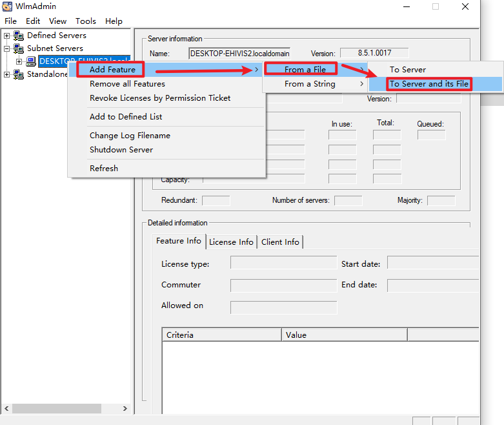Switch to the Client Info tab
Image resolution: width=504 pixels, height=425 pixels.
(280, 242)
